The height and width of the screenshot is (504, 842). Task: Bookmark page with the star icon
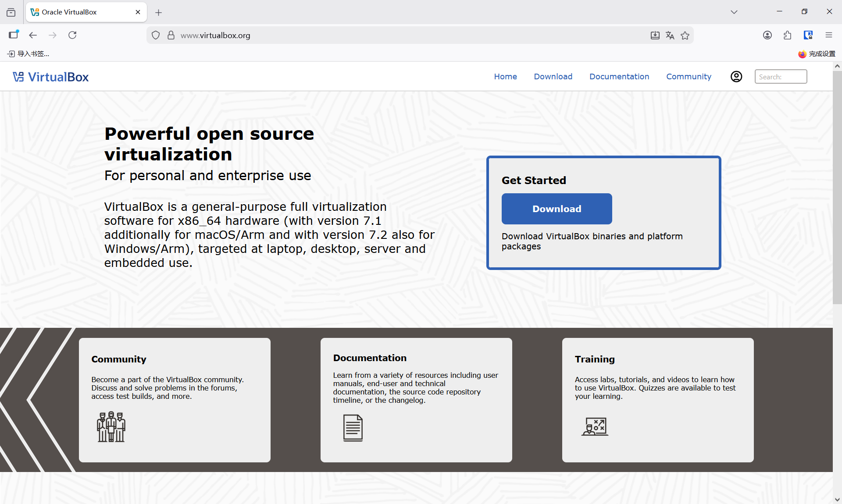(x=685, y=35)
